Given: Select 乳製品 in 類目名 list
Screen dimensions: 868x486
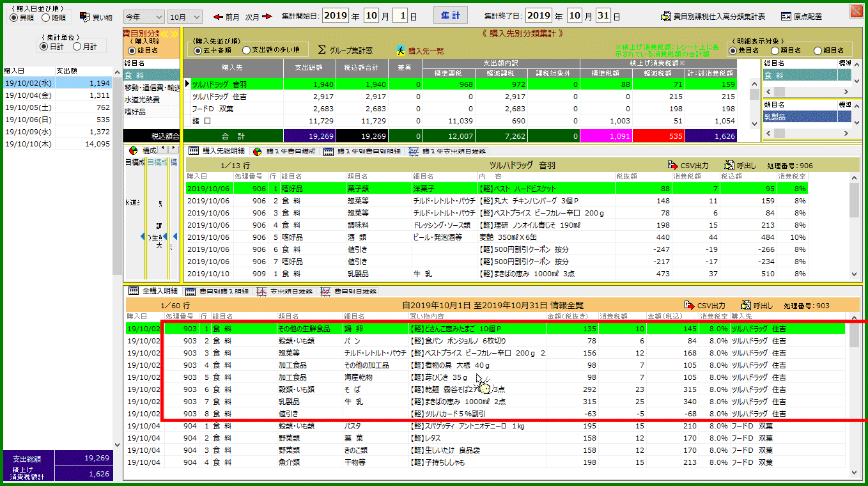Looking at the screenshot, I should (x=800, y=117).
